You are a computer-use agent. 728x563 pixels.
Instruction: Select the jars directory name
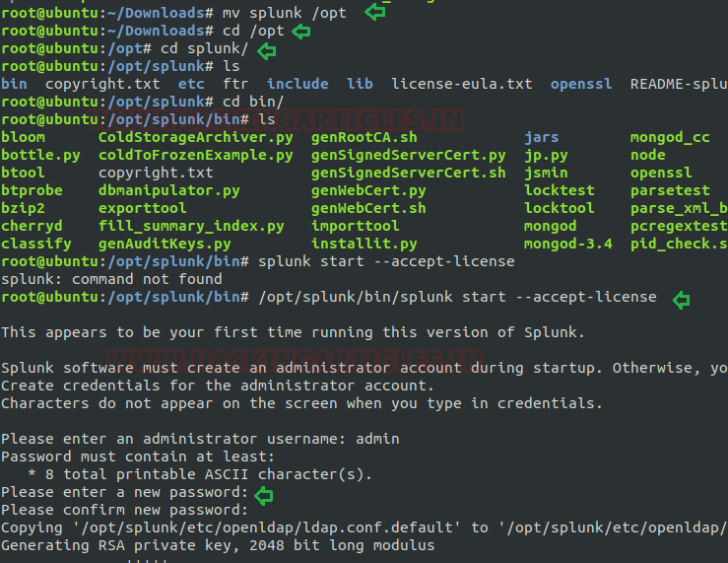pos(541,137)
